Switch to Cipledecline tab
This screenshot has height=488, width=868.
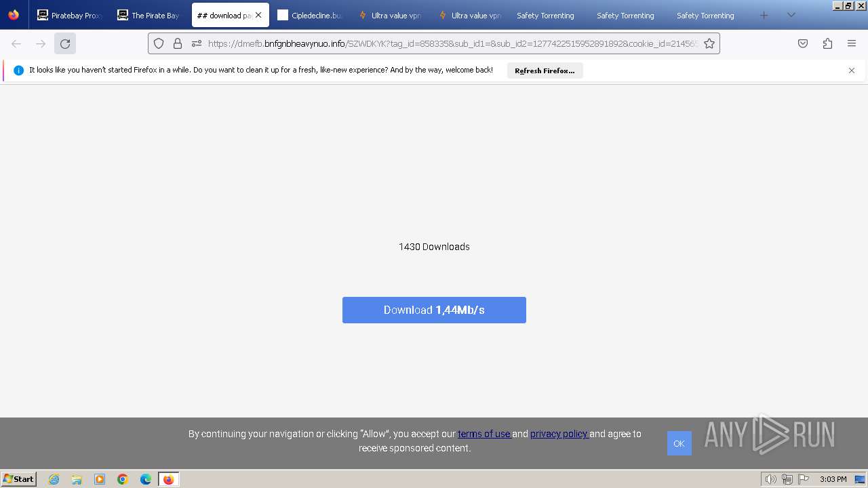click(311, 15)
